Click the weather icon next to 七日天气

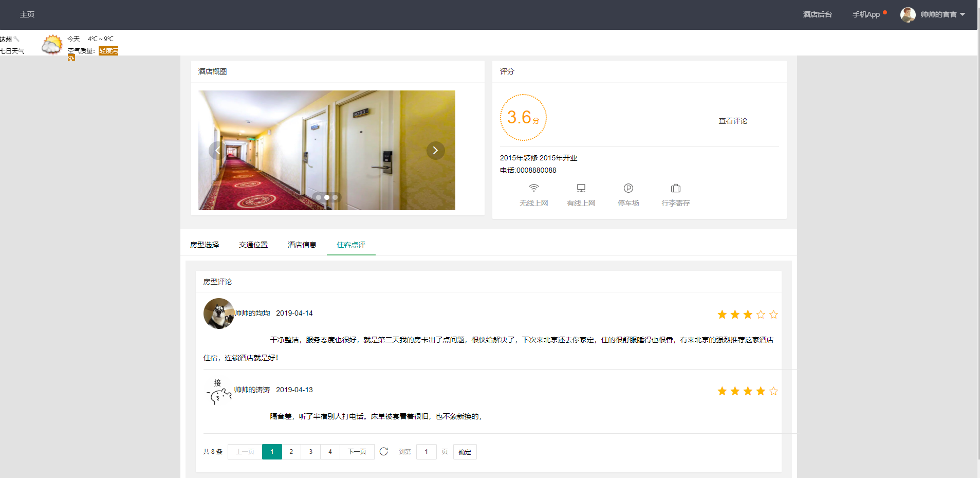point(52,44)
